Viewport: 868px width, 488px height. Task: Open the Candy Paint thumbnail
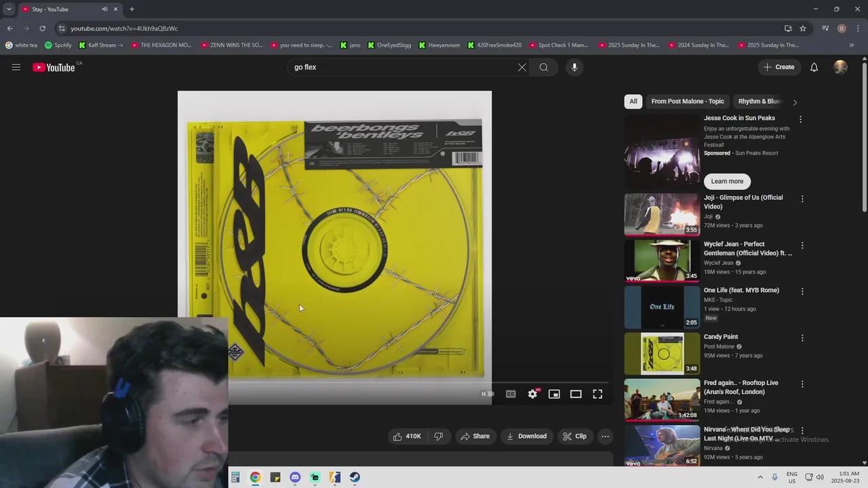(x=662, y=353)
